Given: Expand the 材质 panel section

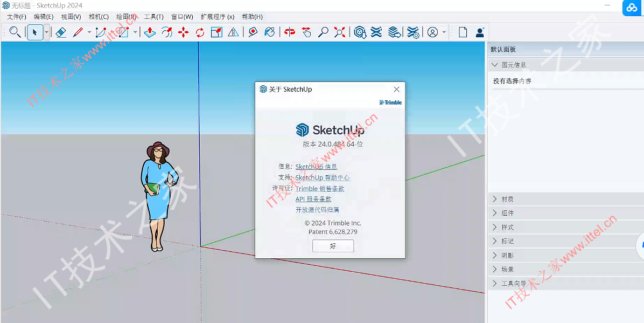Looking at the screenshot, I should pos(566,199).
